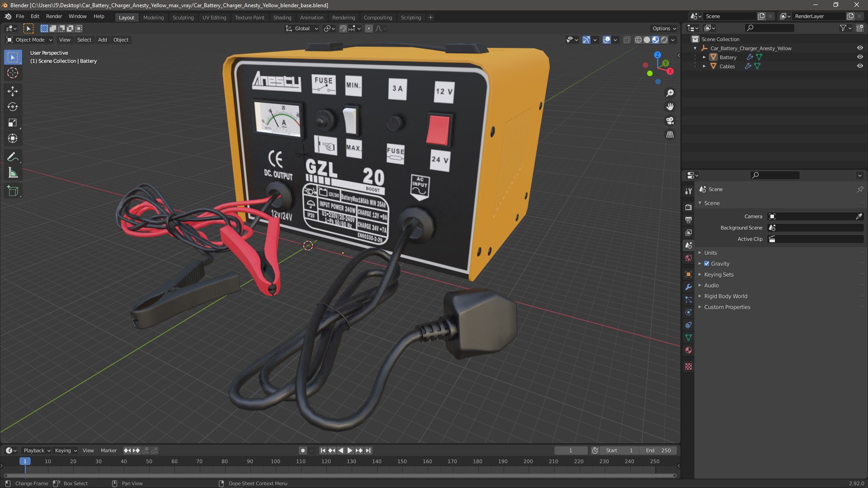868x488 pixels.
Task: Open the Texture properties checker tab
Action: point(689,366)
